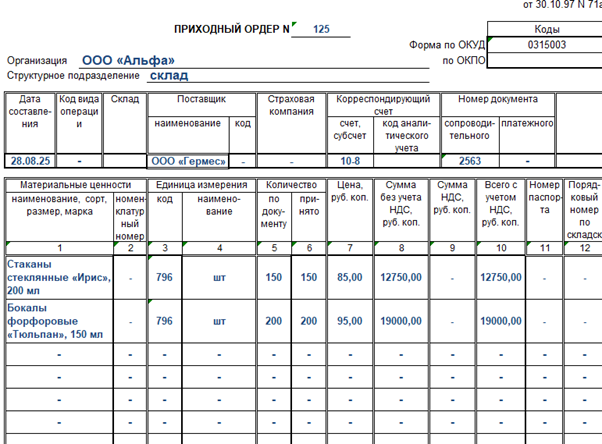
Task: Click the corresponding account cell 10-8
Action: pyautogui.click(x=350, y=160)
